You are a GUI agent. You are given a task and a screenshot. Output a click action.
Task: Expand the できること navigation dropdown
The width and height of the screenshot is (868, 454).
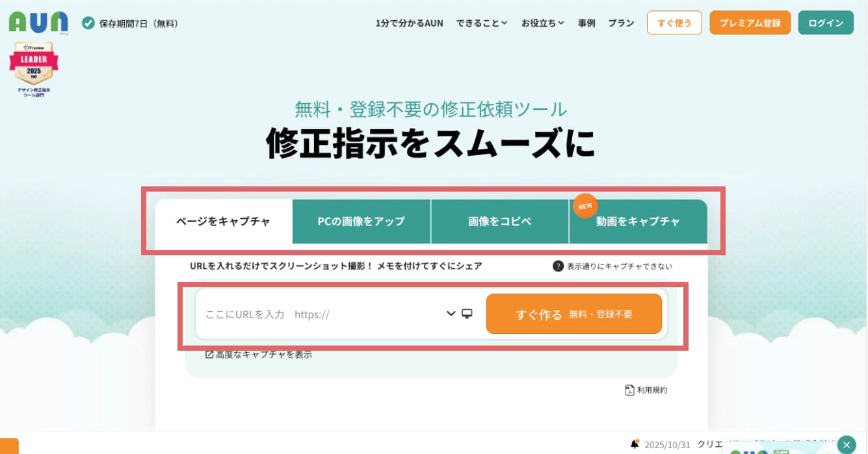pyautogui.click(x=482, y=23)
